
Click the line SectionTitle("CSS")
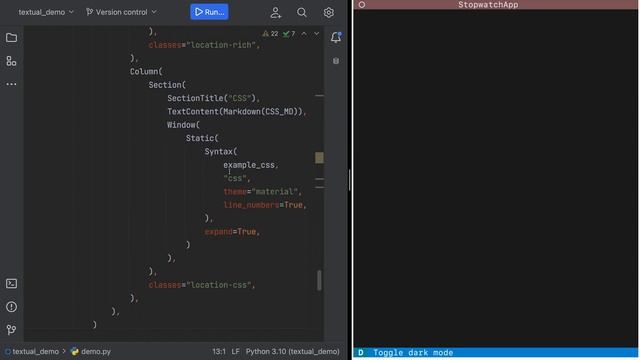(x=213, y=98)
